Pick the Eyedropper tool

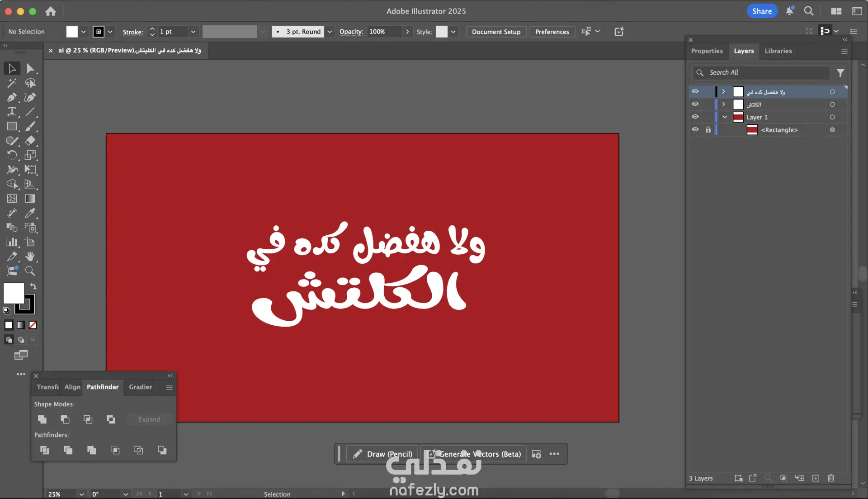(30, 213)
